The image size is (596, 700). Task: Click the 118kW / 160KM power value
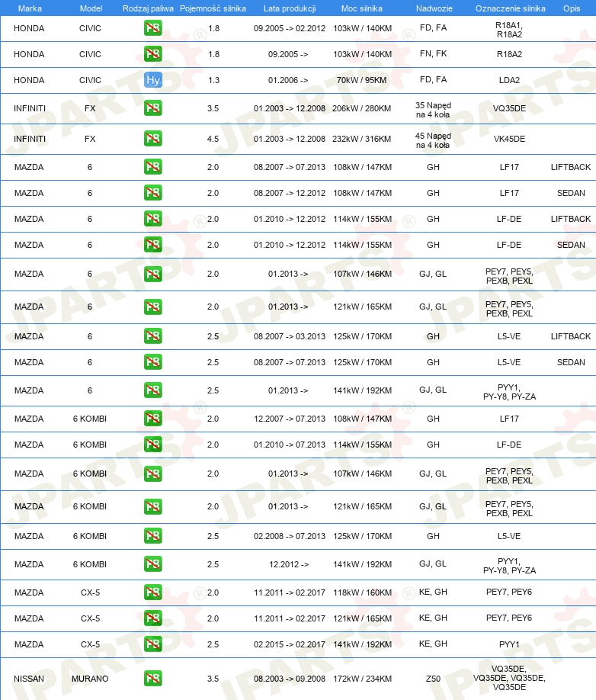coord(362,592)
